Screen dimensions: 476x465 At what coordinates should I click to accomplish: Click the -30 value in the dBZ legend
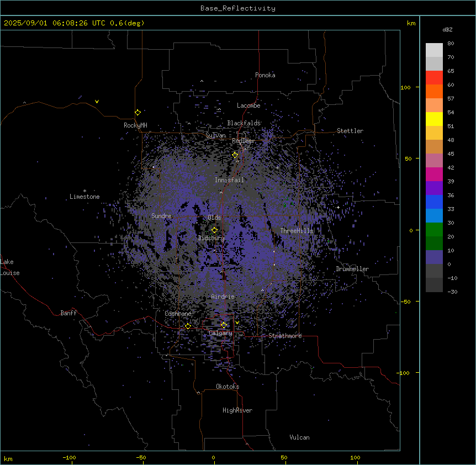click(x=452, y=292)
